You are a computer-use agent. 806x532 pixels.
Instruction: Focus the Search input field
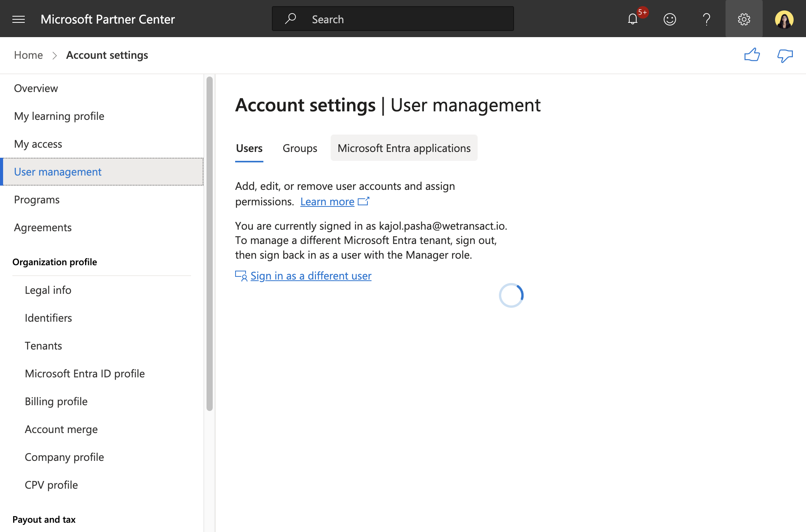tap(393, 19)
